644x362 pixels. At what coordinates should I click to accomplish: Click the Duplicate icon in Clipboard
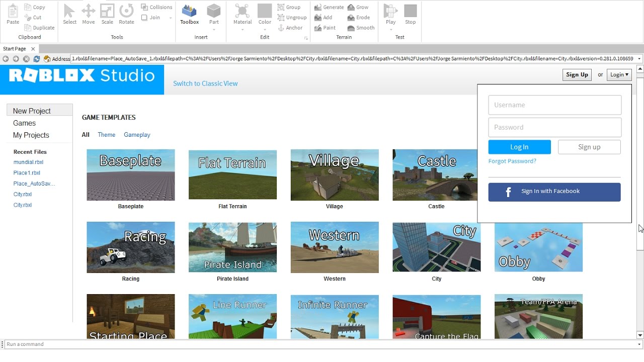[x=28, y=28]
